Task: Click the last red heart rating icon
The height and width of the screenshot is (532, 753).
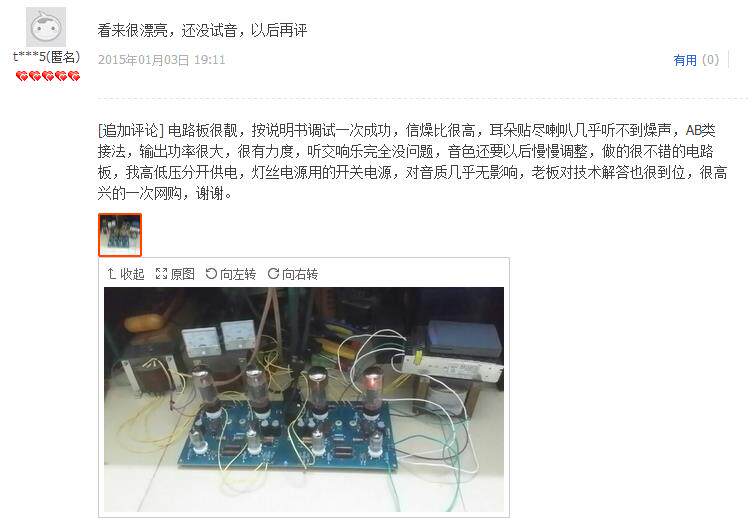Action: [x=73, y=76]
